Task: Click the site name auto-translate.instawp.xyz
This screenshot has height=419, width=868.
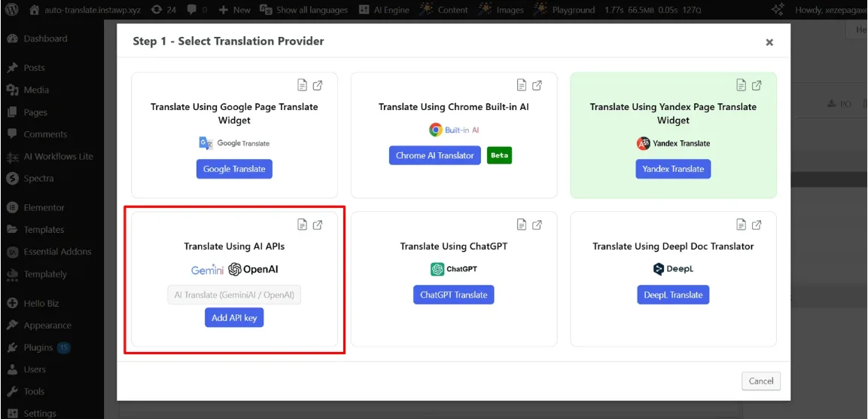Action: coord(85,10)
